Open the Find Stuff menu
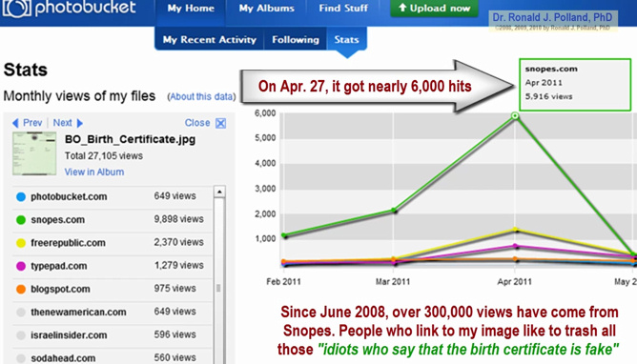 click(x=343, y=9)
